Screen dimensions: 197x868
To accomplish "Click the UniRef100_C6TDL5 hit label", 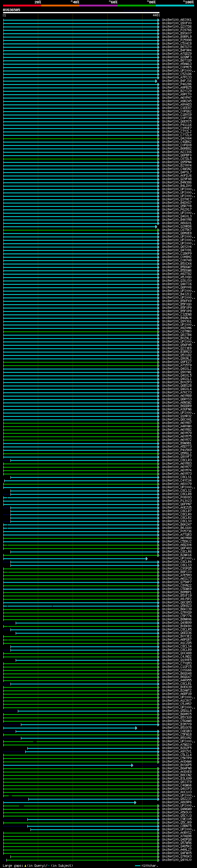I will pos(177,159).
